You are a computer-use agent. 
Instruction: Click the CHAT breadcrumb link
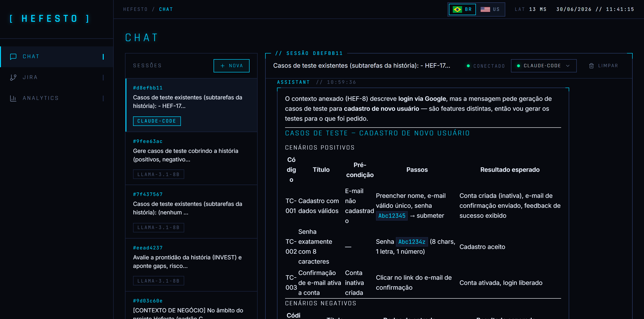click(166, 9)
